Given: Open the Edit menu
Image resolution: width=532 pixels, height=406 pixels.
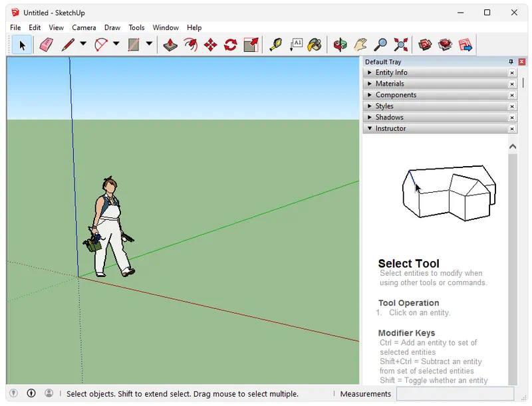Looking at the screenshot, I should 35,27.
